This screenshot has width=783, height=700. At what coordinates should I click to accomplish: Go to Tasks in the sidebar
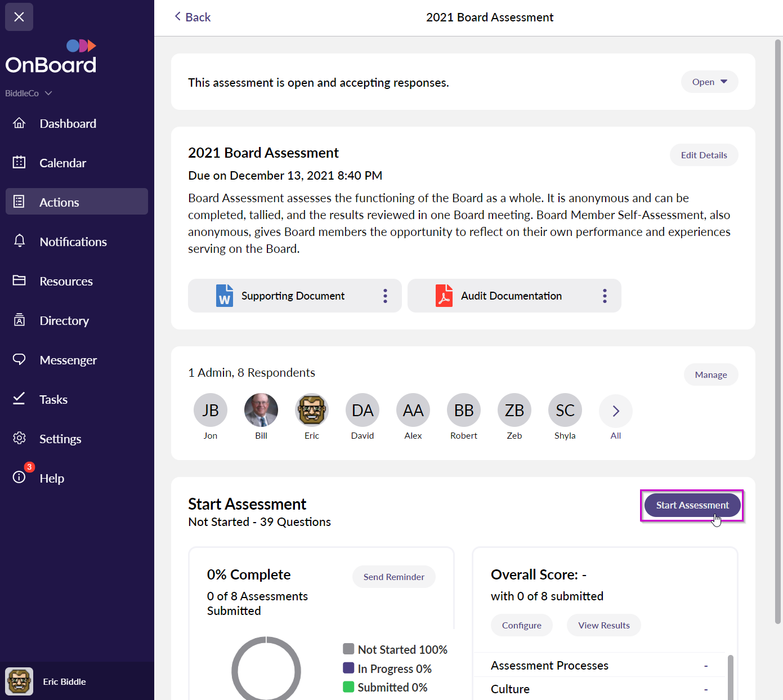pyautogui.click(x=53, y=399)
